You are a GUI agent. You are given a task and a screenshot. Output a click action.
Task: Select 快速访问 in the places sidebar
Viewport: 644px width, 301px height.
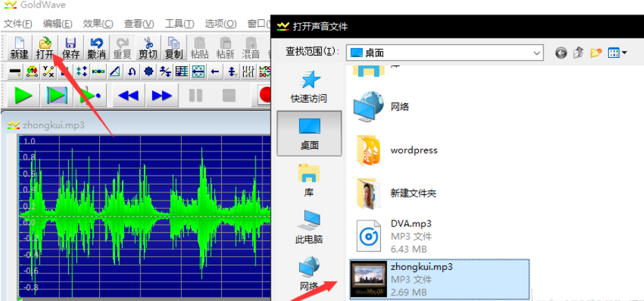coord(309,86)
